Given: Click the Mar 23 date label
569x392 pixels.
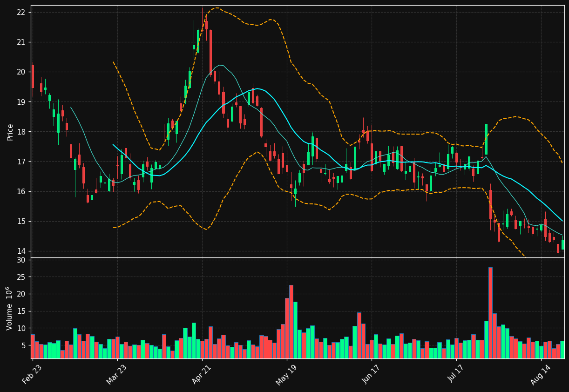Looking at the screenshot, I should pos(115,374).
